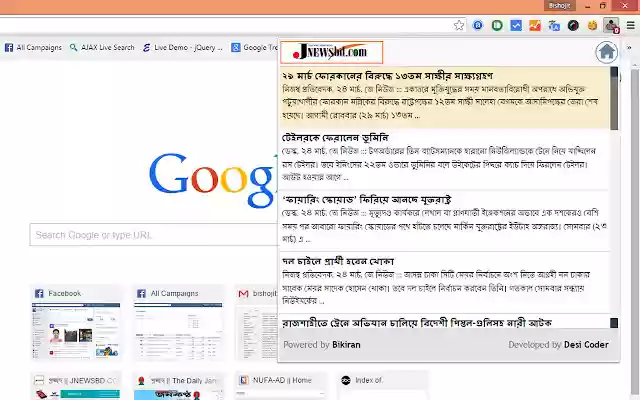
Task: Open the Gmail bishojit thumbnail
Action: (256, 323)
